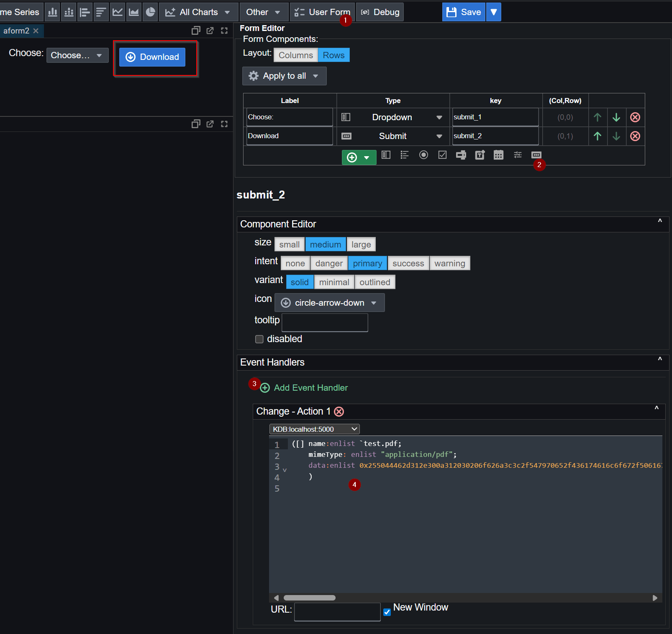
Task: Pop out the aform2 panel
Action: coord(210,31)
